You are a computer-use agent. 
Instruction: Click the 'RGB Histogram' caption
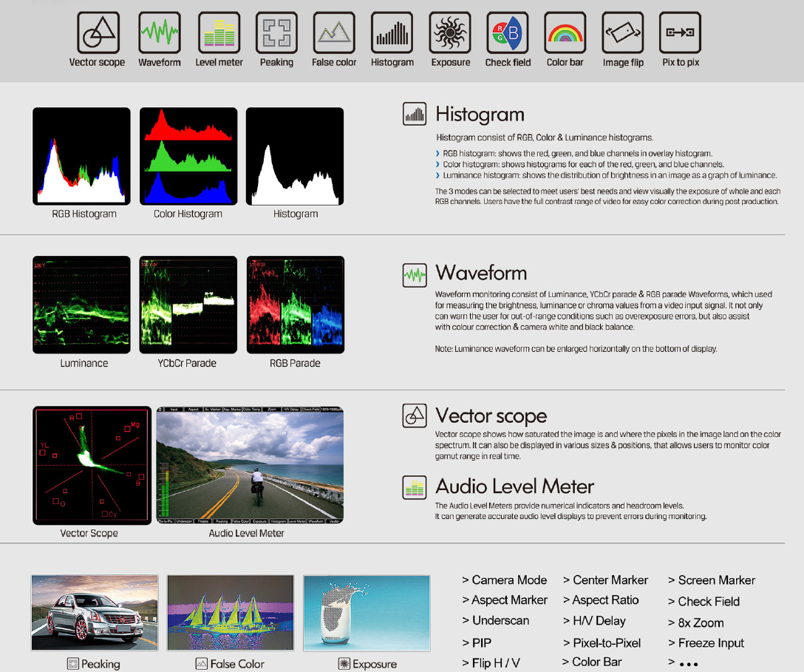pyautogui.click(x=84, y=214)
